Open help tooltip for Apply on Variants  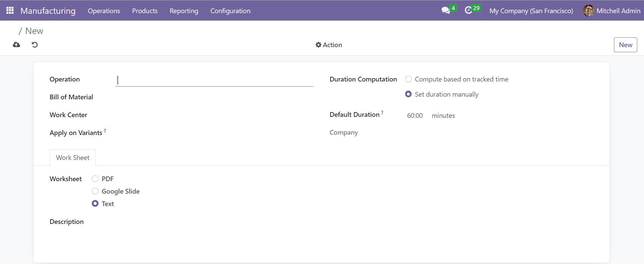[x=105, y=131]
